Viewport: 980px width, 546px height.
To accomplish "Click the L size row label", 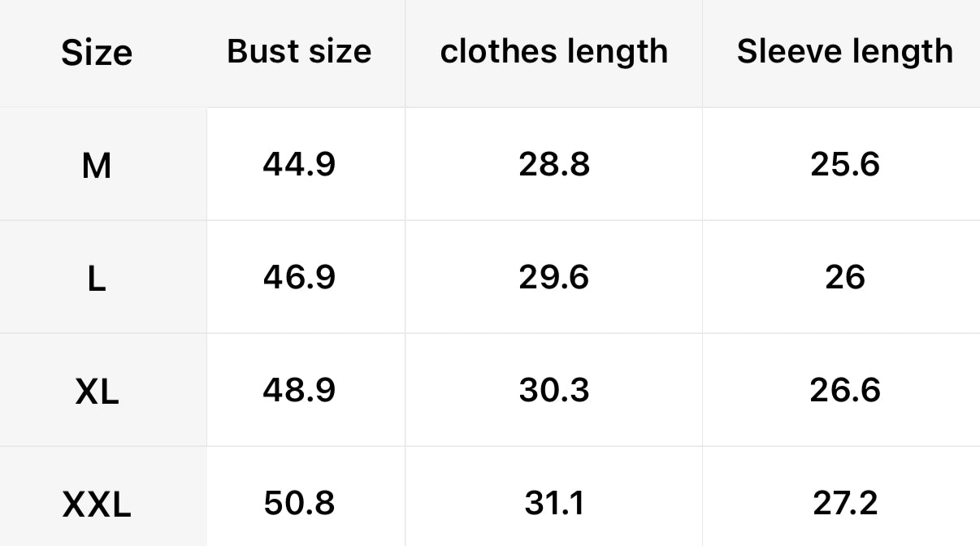I will tap(97, 280).
